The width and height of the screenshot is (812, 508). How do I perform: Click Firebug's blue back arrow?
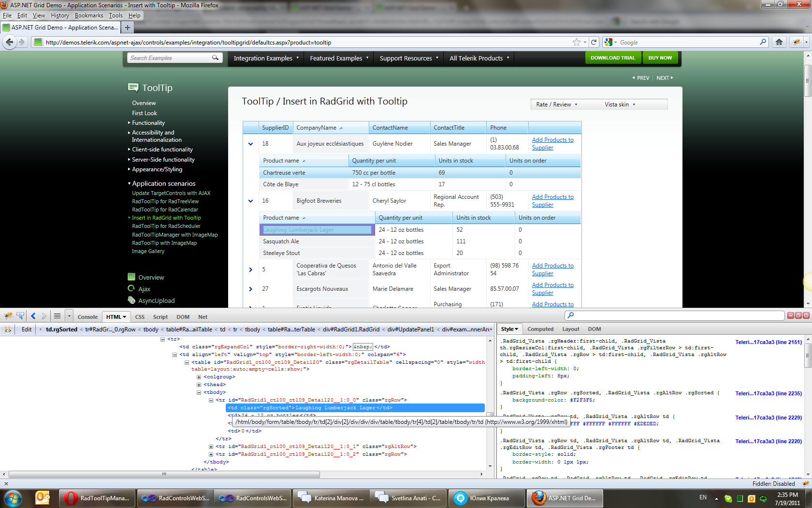tap(33, 316)
